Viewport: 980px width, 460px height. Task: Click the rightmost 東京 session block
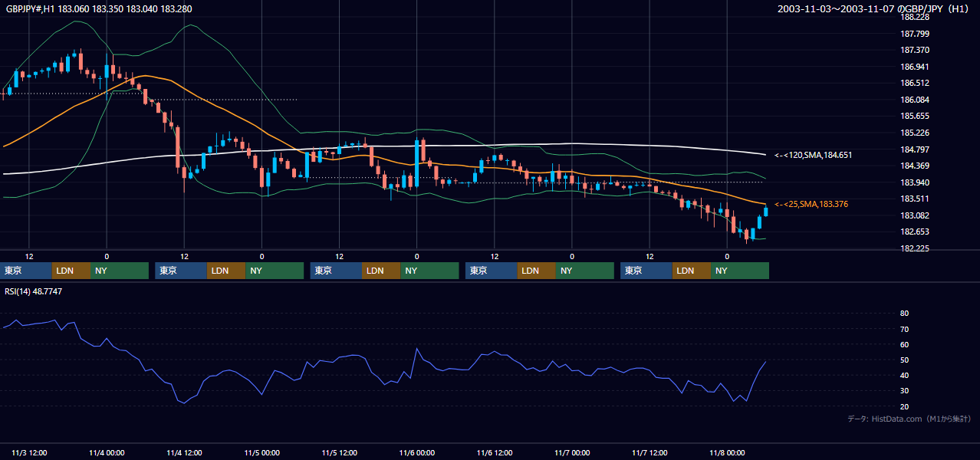(646, 271)
